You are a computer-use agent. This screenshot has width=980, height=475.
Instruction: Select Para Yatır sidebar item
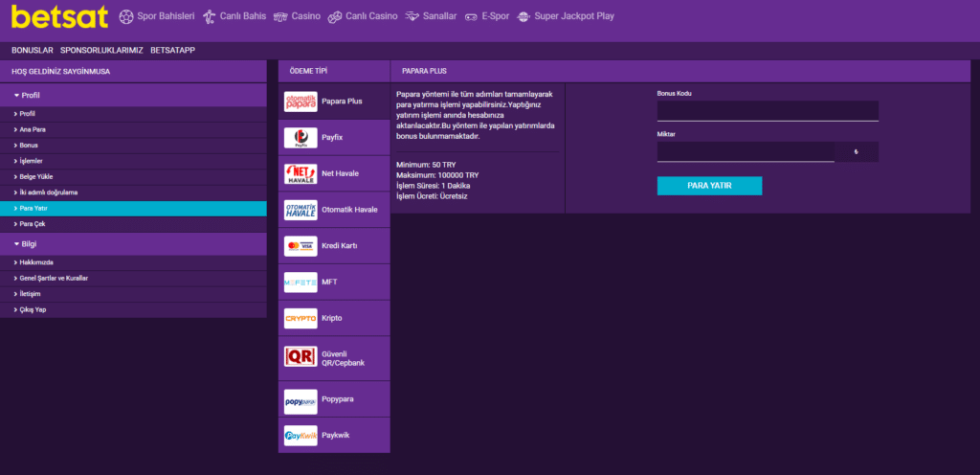click(x=133, y=208)
